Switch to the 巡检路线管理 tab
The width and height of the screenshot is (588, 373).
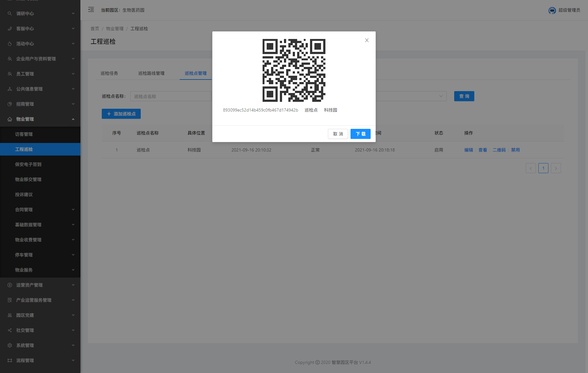point(151,73)
